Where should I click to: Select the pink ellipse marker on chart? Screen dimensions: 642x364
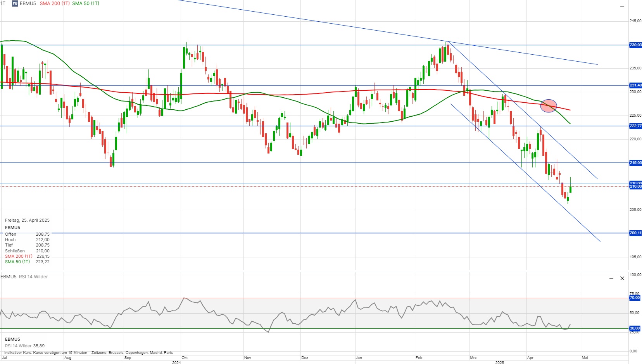point(549,106)
